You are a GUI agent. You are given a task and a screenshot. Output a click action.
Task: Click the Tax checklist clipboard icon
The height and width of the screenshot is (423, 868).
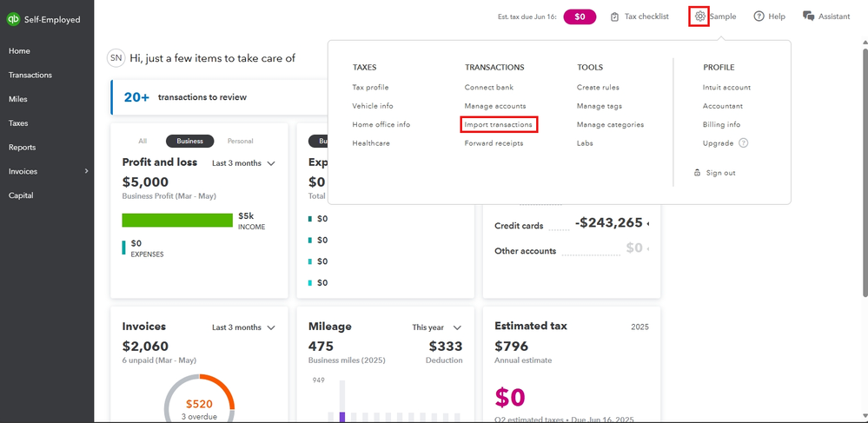(x=615, y=17)
